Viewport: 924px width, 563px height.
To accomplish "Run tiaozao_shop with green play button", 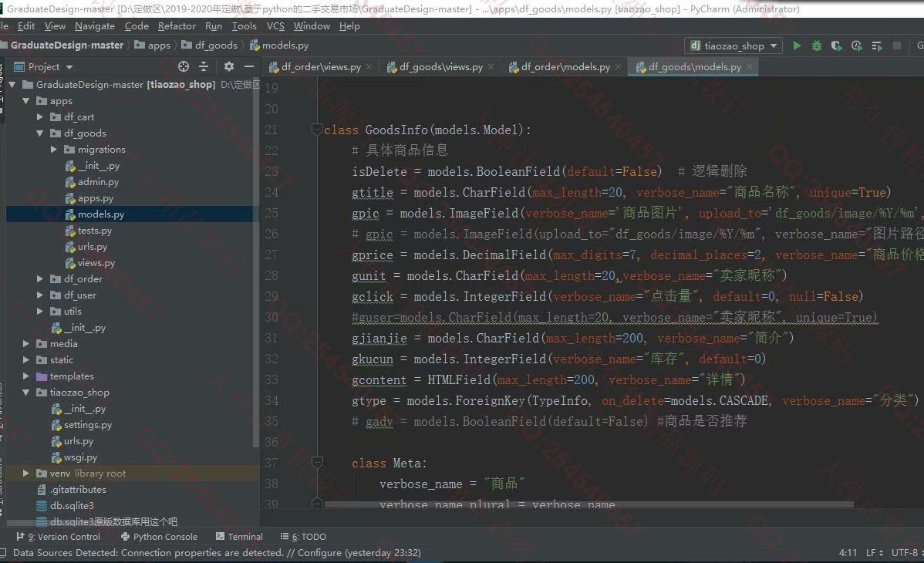I will (x=797, y=46).
